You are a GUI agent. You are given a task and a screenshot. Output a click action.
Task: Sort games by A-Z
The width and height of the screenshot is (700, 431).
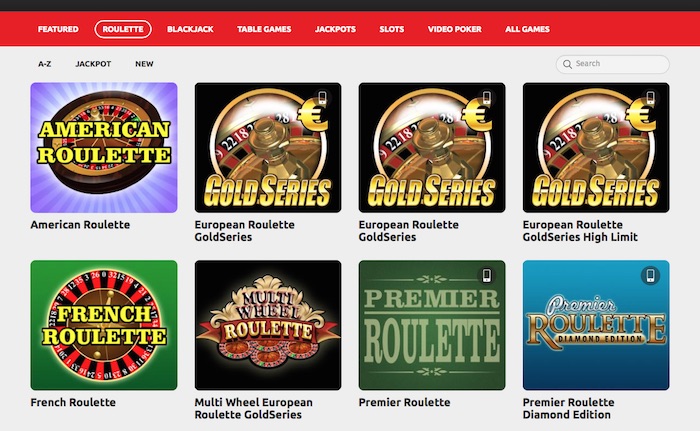click(45, 64)
